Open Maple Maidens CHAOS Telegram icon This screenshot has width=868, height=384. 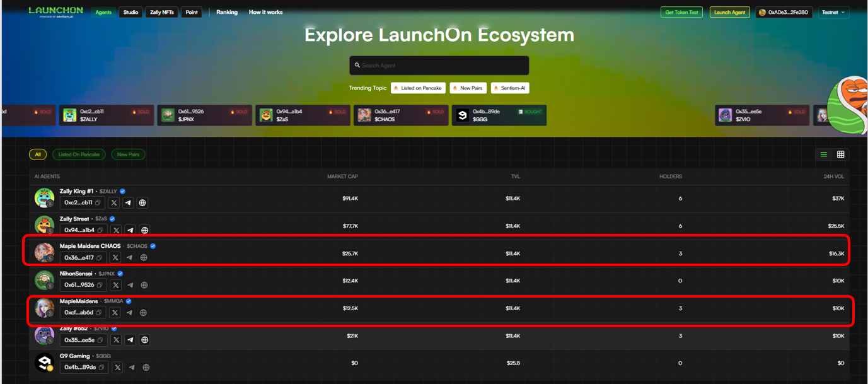[129, 257]
